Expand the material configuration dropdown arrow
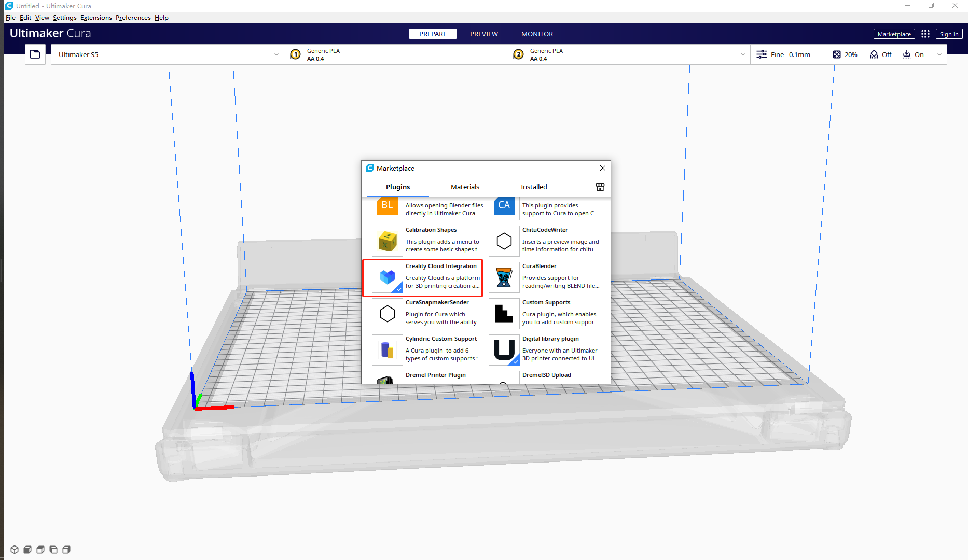968x560 pixels. coord(742,54)
